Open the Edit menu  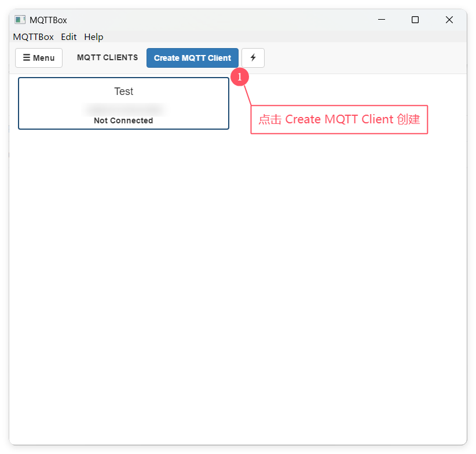pyautogui.click(x=68, y=37)
